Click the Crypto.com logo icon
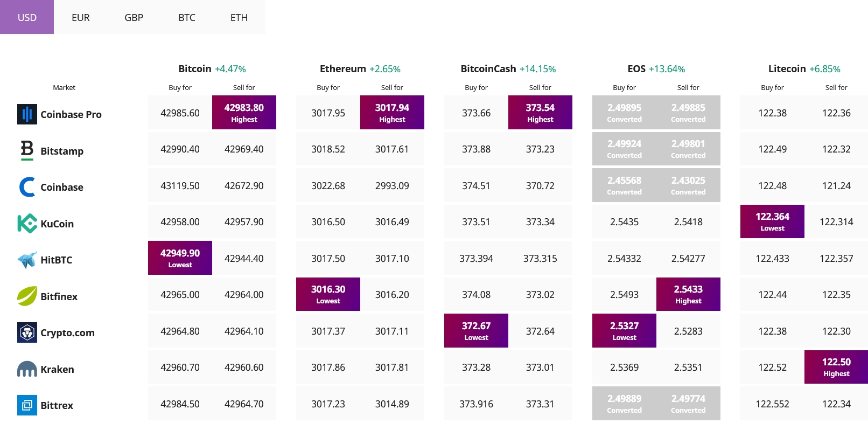The image size is (868, 423). coord(27,332)
